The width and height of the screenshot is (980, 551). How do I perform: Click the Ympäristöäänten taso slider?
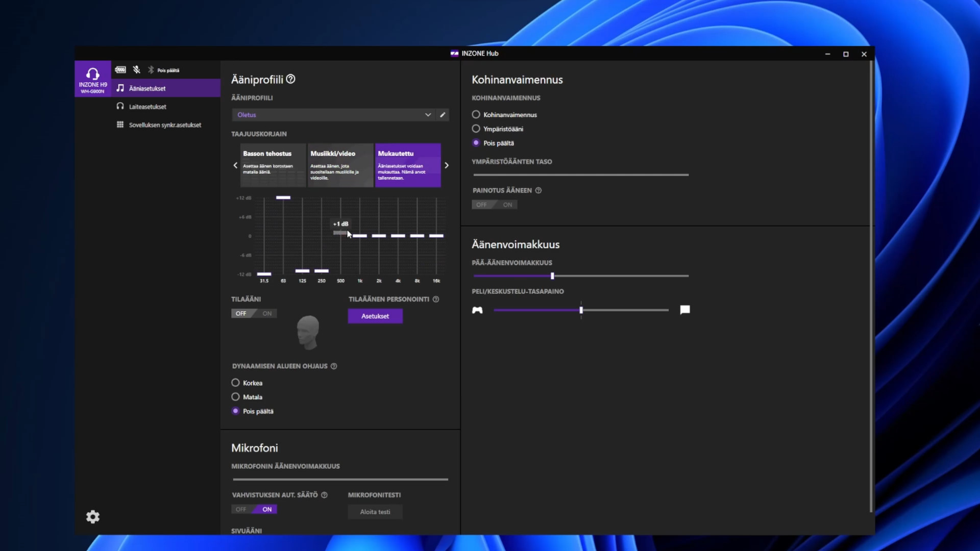pos(581,175)
